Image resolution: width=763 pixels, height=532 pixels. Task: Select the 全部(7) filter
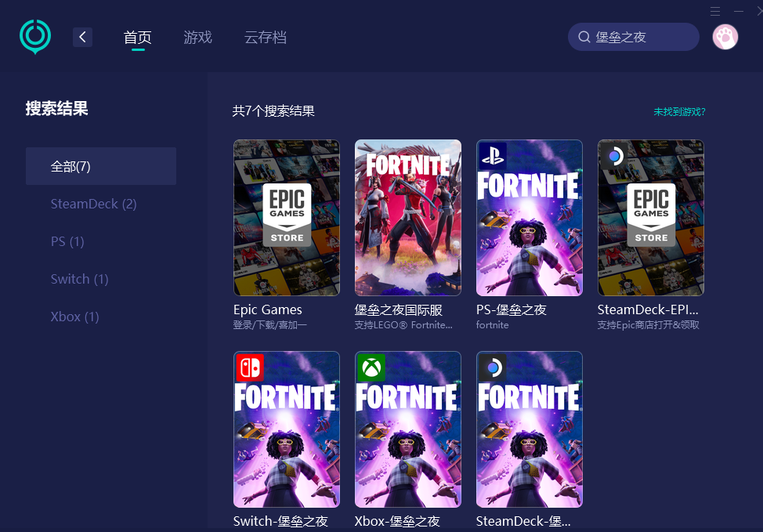[101, 166]
